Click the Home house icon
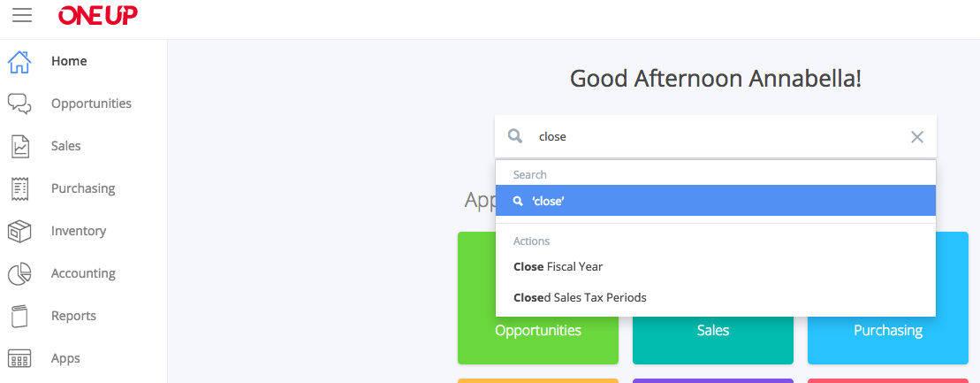Image resolution: width=980 pixels, height=383 pixels. pyautogui.click(x=19, y=62)
